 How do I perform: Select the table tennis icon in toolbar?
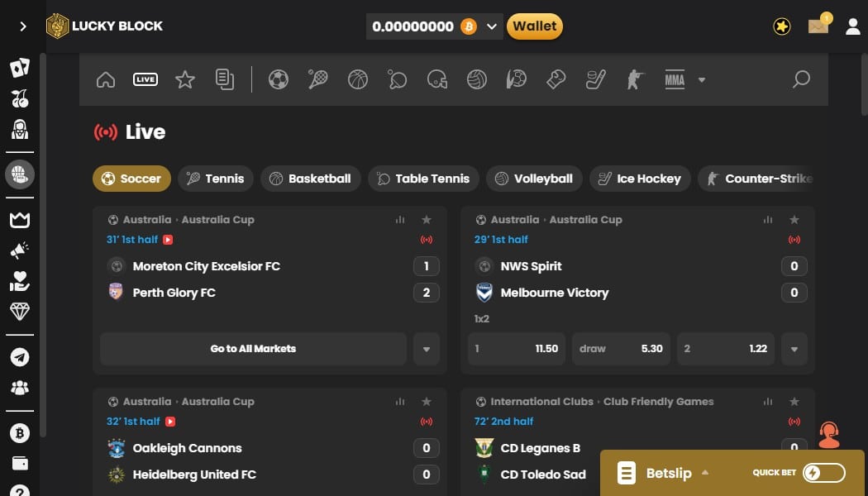(x=398, y=79)
